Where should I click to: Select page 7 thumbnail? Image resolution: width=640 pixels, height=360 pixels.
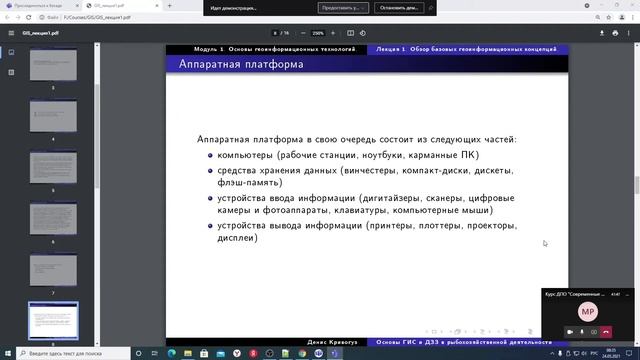tap(53, 270)
